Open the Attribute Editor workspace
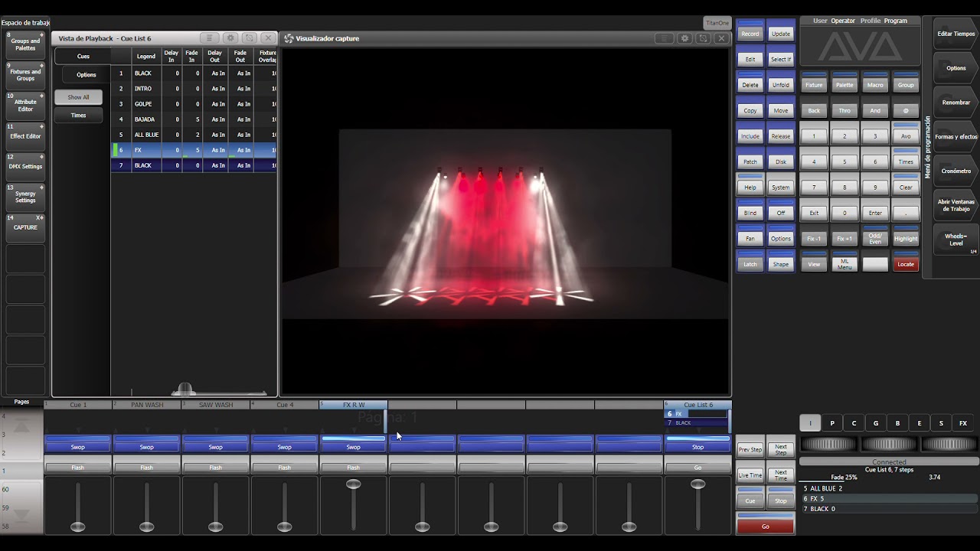 25,106
